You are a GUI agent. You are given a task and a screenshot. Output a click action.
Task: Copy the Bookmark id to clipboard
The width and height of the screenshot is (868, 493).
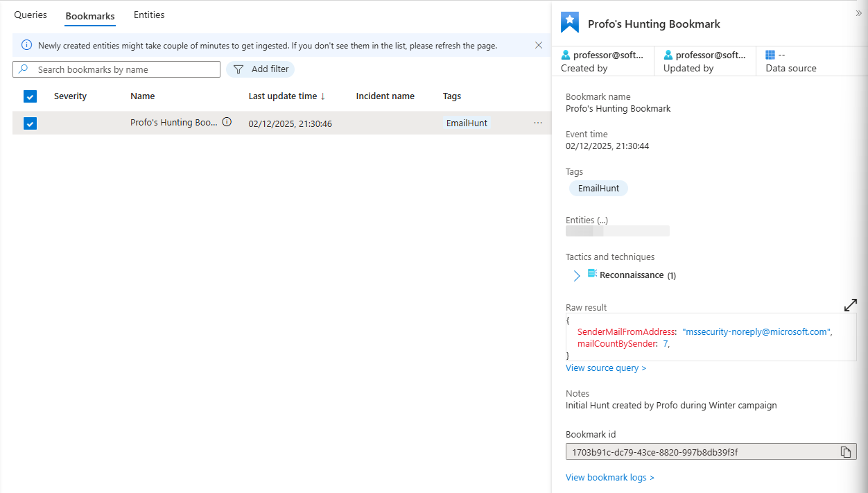pos(845,452)
